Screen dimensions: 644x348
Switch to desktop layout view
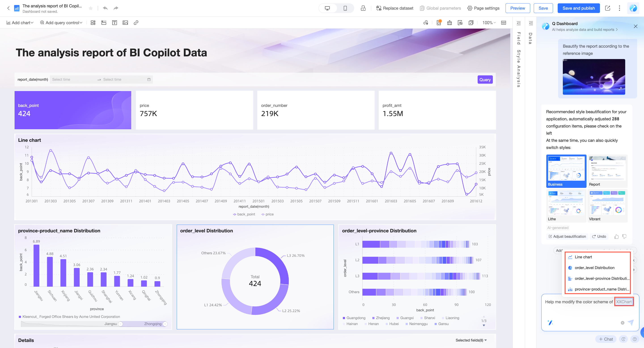point(327,8)
